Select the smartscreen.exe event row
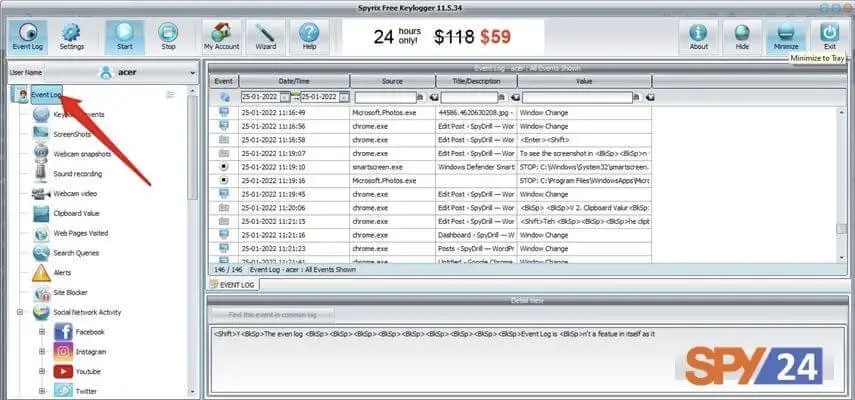This screenshot has width=855, height=400. pos(431,167)
